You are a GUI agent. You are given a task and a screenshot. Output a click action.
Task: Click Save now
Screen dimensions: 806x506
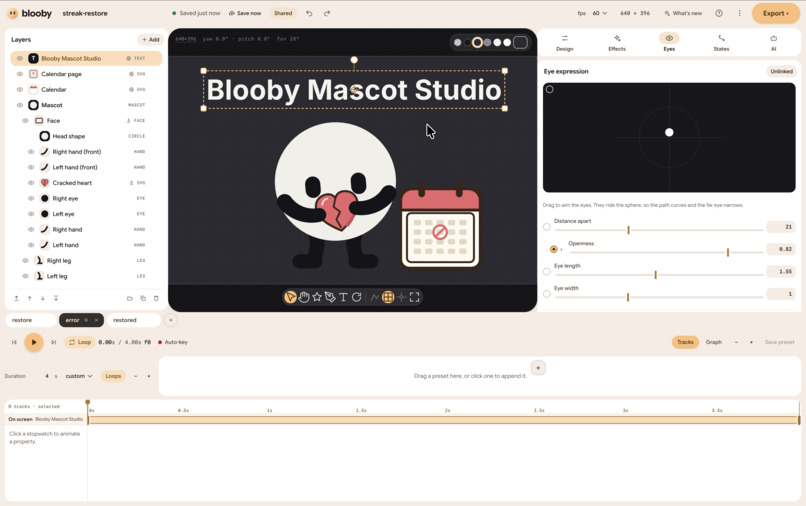click(245, 13)
